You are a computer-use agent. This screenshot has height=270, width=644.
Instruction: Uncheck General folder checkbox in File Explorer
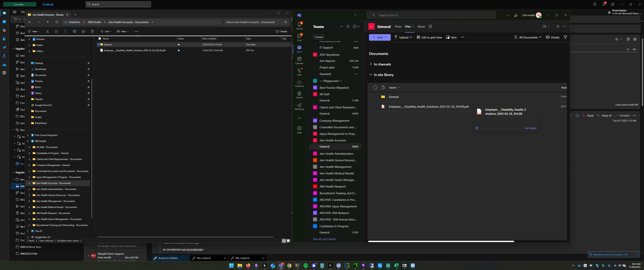click(98, 45)
